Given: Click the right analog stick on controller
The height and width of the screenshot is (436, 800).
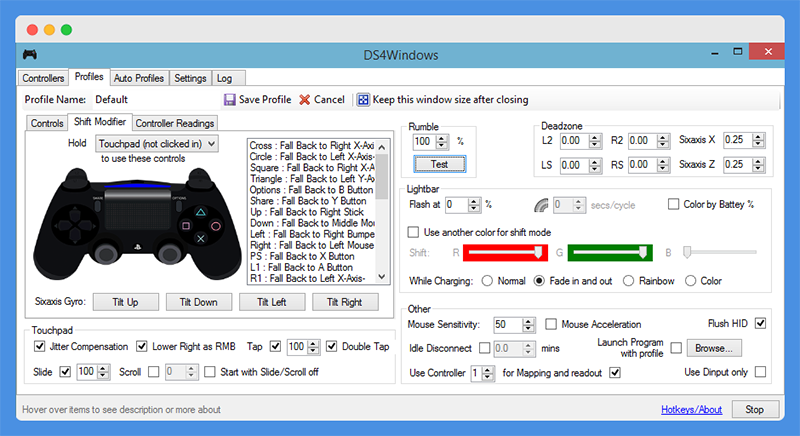Looking at the screenshot, I should (168, 252).
